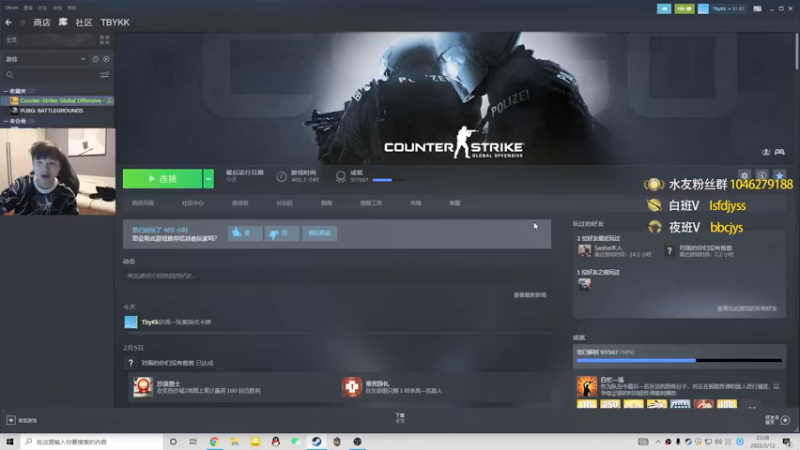The height and width of the screenshot is (450, 800).
Task: Open 下载 downloads manager at bottom
Action: coord(400,418)
